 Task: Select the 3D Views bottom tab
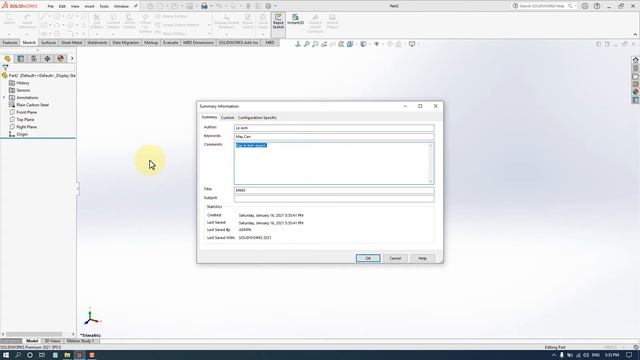click(52, 341)
